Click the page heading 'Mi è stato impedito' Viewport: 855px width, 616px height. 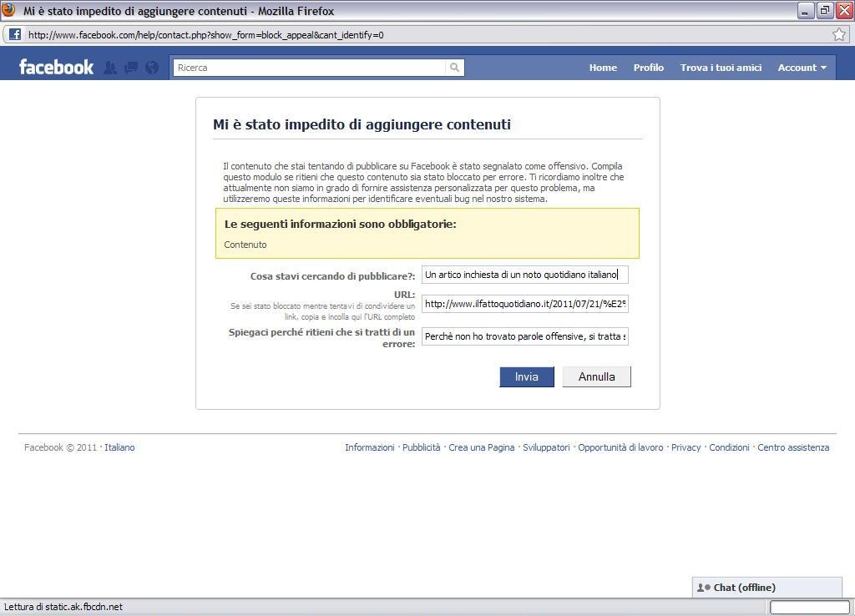tap(362, 124)
